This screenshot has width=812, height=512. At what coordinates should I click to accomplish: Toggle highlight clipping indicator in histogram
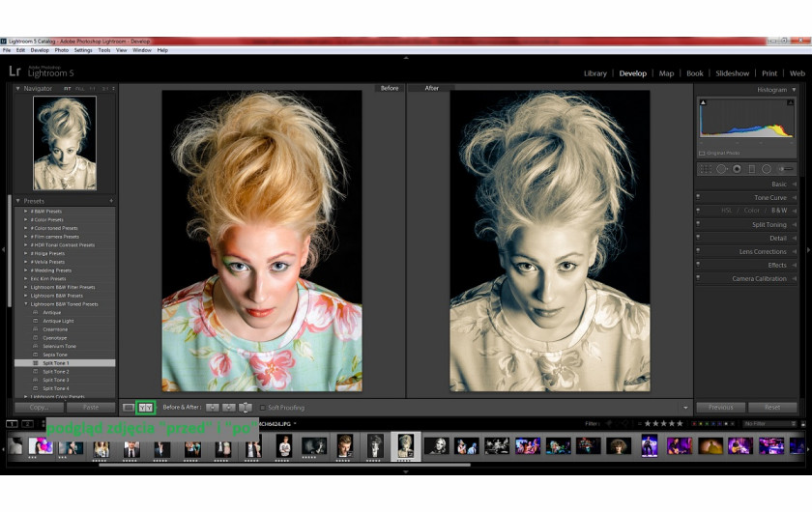[791, 102]
